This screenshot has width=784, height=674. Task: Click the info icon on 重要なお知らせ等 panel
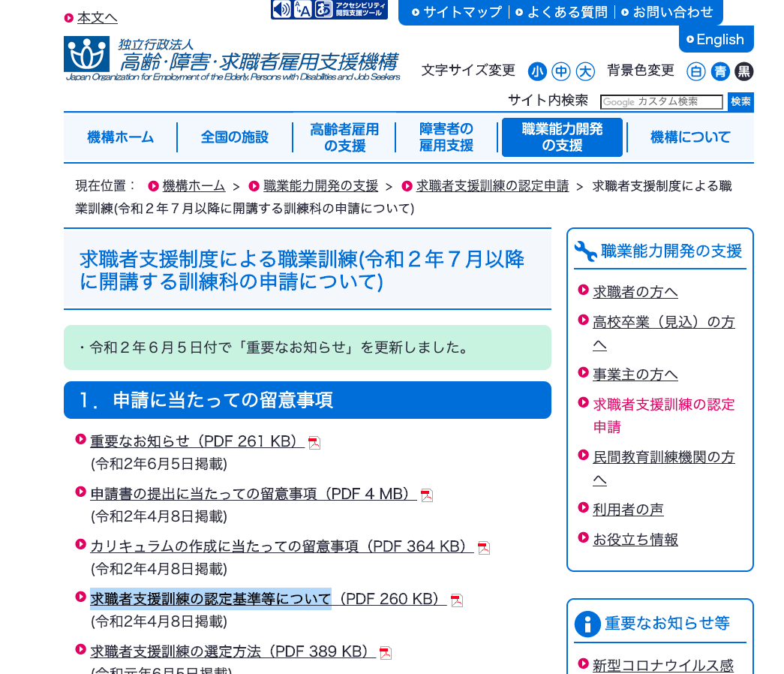tap(587, 624)
